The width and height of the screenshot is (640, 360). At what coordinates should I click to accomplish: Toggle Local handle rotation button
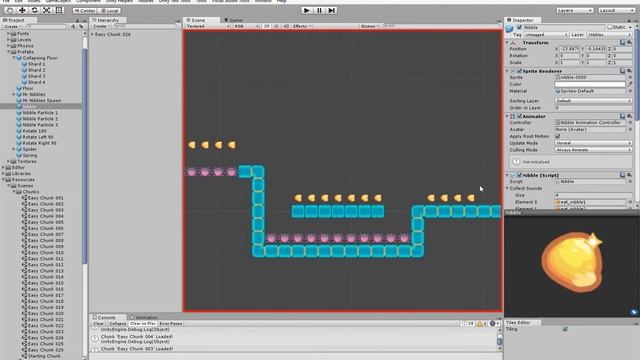[109, 11]
